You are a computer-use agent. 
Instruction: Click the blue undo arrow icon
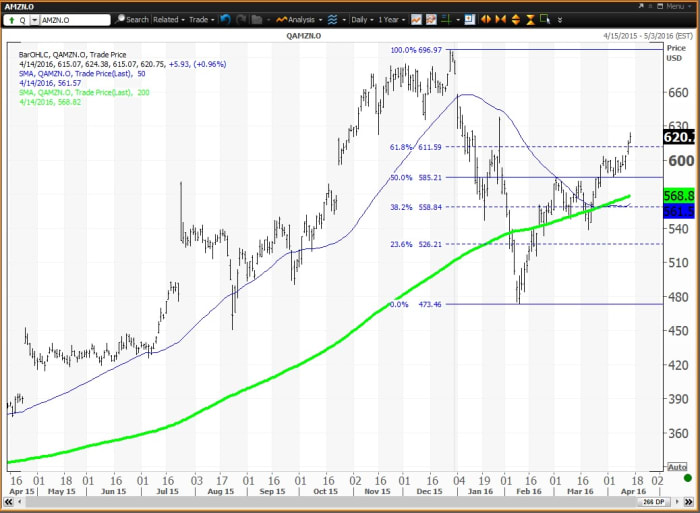[225, 19]
